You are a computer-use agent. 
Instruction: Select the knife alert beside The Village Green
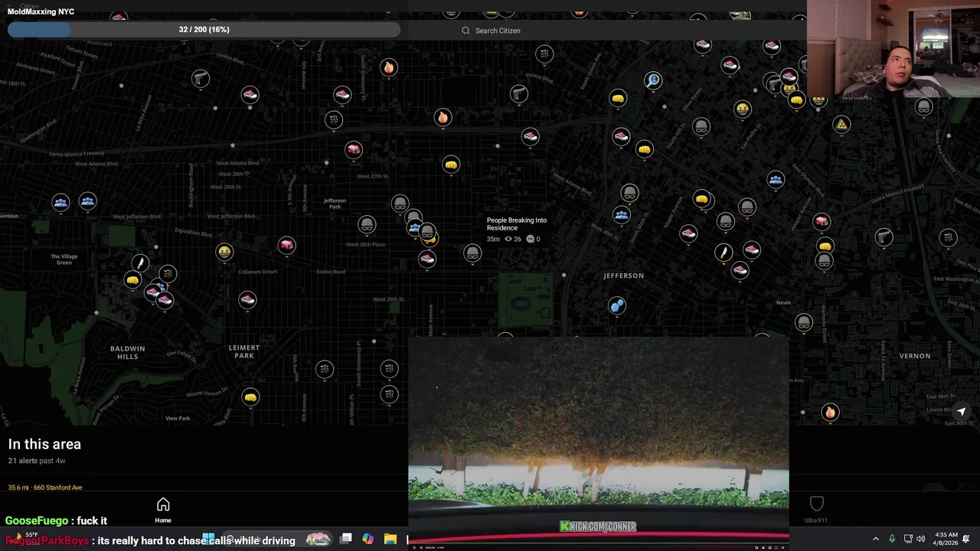139,263
